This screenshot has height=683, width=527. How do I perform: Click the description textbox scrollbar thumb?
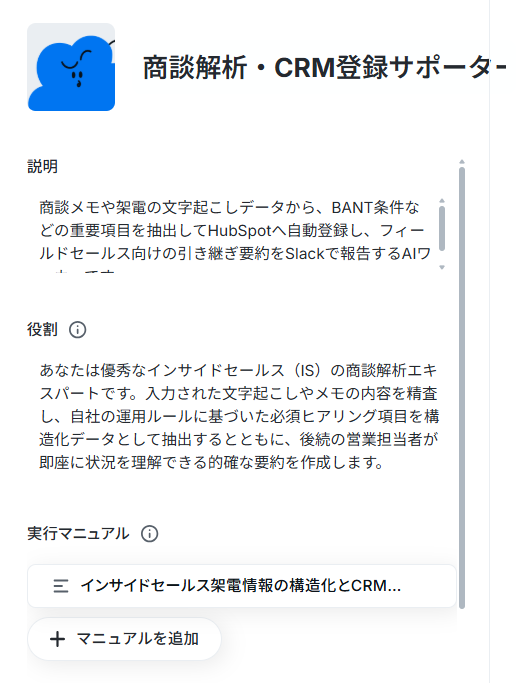click(x=442, y=229)
